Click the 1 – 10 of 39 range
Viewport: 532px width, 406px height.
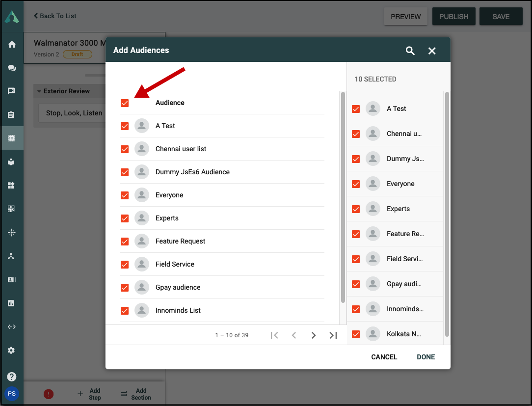click(232, 335)
